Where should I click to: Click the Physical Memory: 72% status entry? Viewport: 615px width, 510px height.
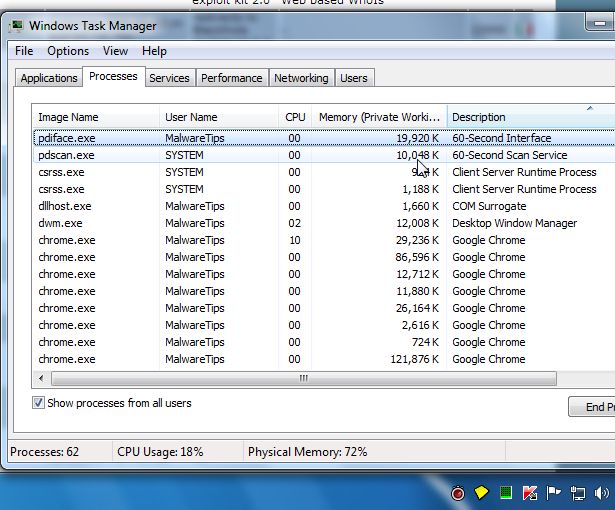[x=308, y=452]
